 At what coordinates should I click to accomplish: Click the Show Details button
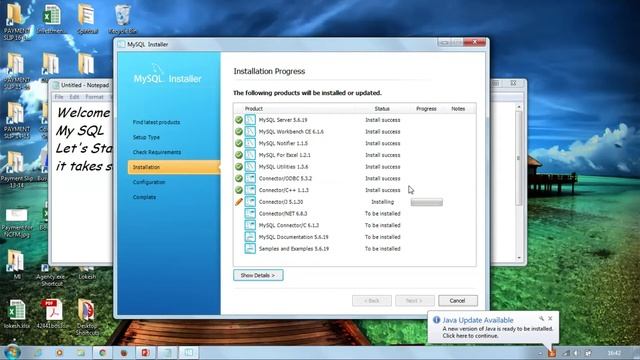(x=258, y=275)
